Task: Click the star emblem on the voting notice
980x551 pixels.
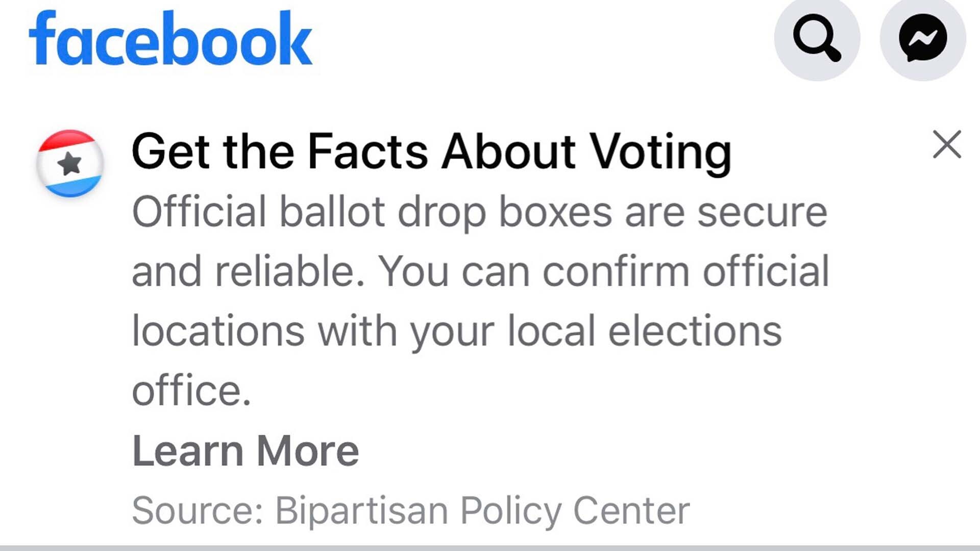Action: 70,163
